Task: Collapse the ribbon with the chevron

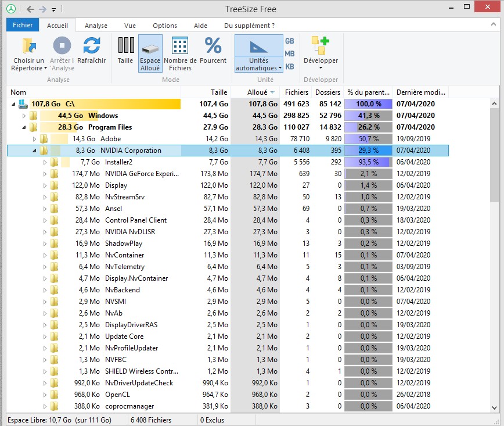Action: (494, 24)
